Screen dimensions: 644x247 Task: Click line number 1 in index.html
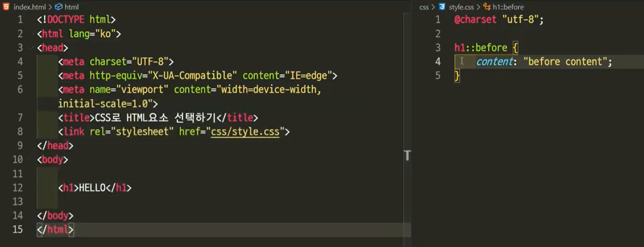click(x=20, y=20)
